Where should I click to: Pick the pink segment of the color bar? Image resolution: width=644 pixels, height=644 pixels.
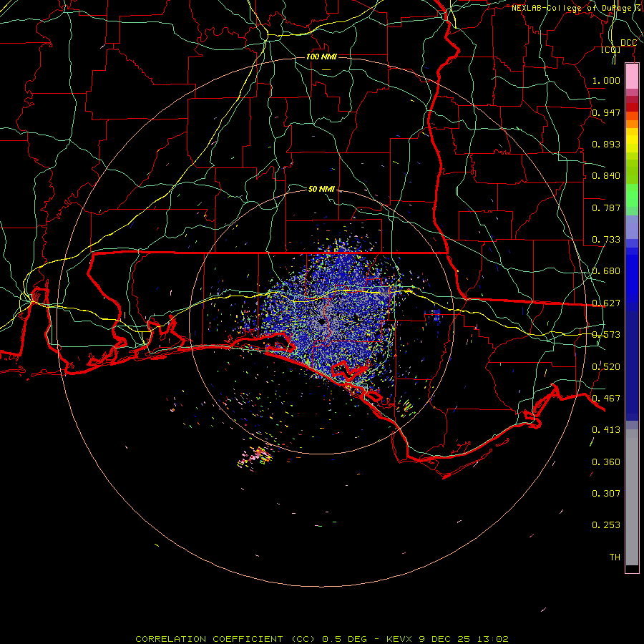[632, 77]
